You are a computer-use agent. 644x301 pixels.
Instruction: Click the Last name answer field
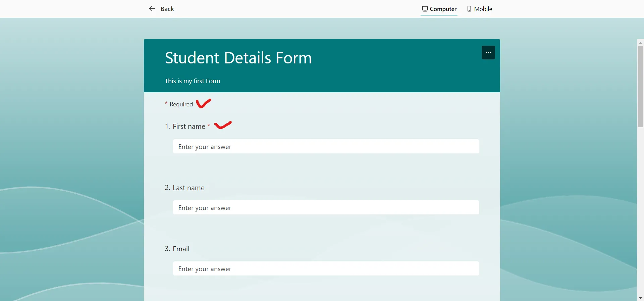[326, 207]
